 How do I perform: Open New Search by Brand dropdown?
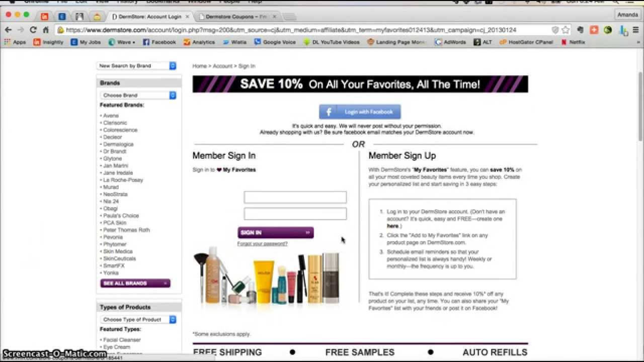(136, 66)
